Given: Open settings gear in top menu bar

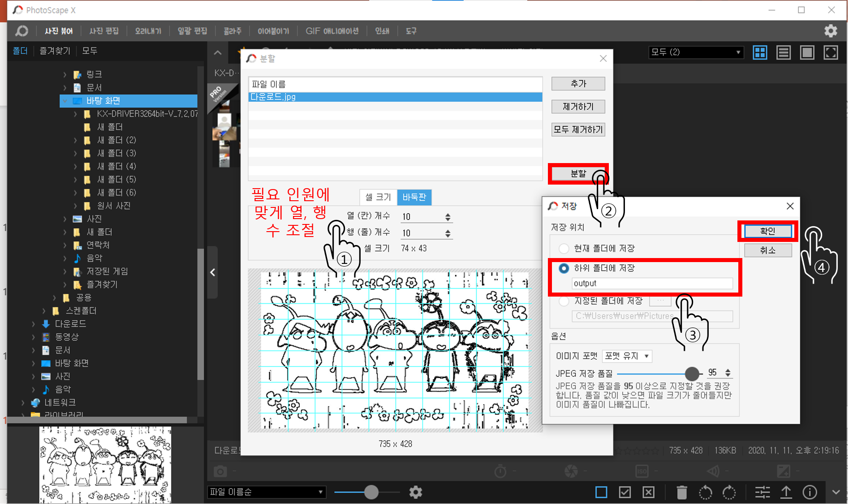Looking at the screenshot, I should 831,31.
